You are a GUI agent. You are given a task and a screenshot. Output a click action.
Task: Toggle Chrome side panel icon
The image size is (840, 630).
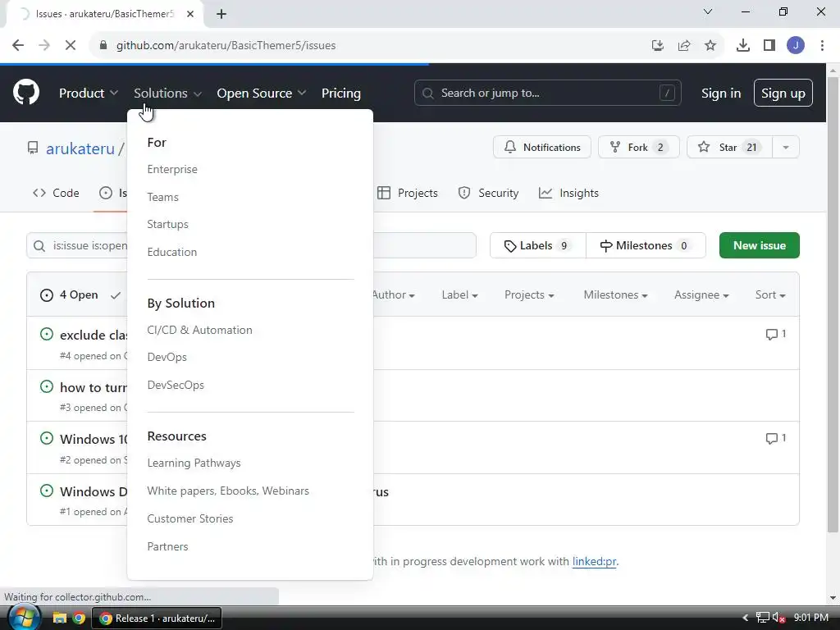[769, 46]
